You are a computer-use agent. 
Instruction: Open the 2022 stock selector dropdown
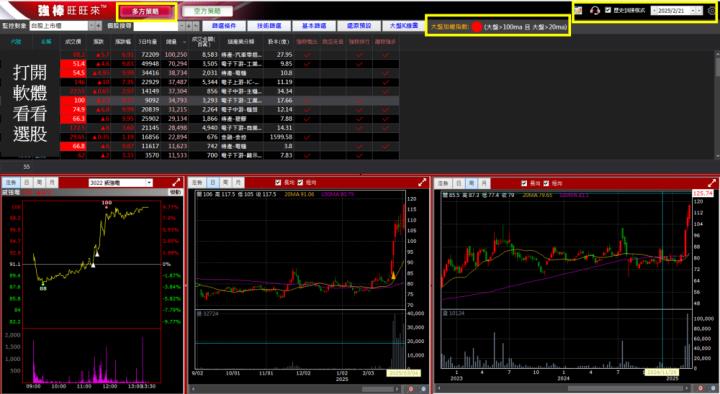tap(120, 183)
